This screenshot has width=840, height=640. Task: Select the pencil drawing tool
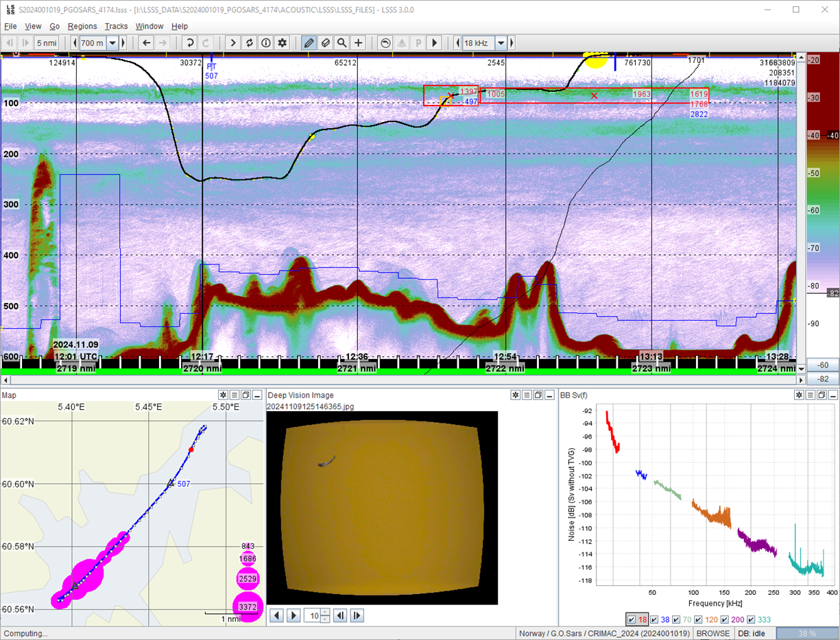309,42
